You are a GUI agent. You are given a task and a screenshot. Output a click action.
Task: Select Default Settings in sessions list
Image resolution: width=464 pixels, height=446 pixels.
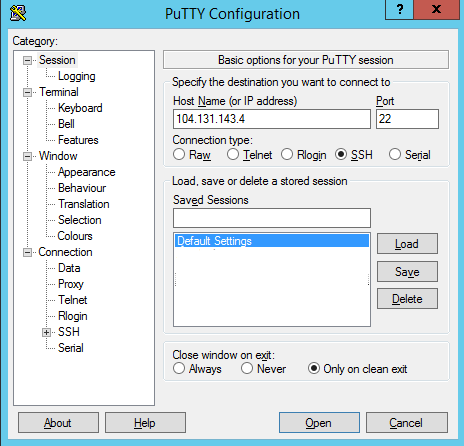[272, 241]
